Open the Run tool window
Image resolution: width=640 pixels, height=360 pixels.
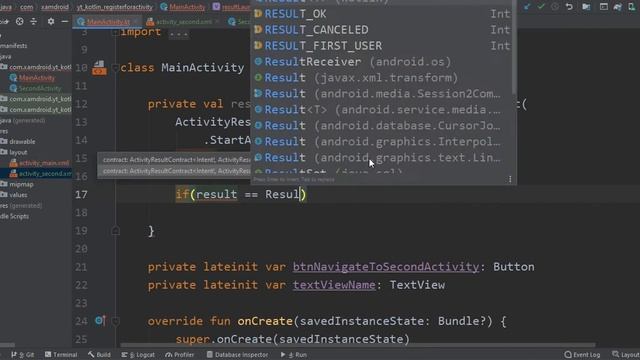tap(294, 355)
